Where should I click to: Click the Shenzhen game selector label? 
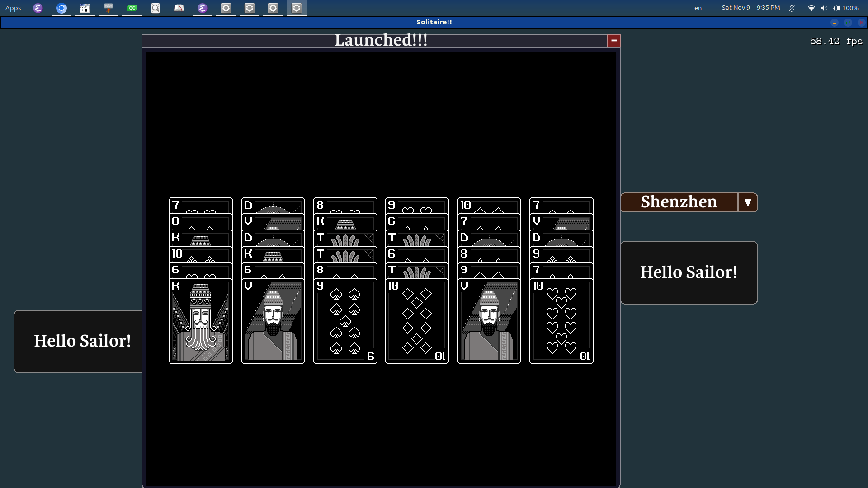pyautogui.click(x=679, y=202)
